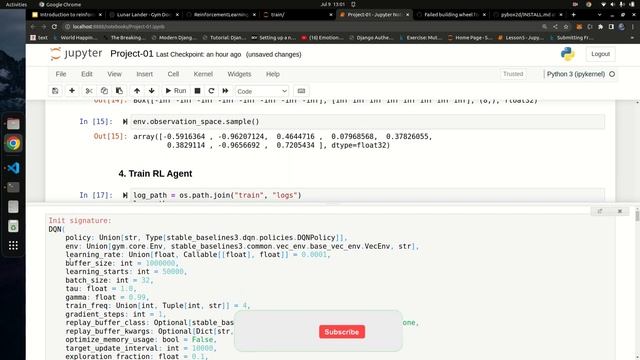Viewport: 640px width, 360px height.
Task: Insert a cell below with the plus icon
Action: click(72, 91)
